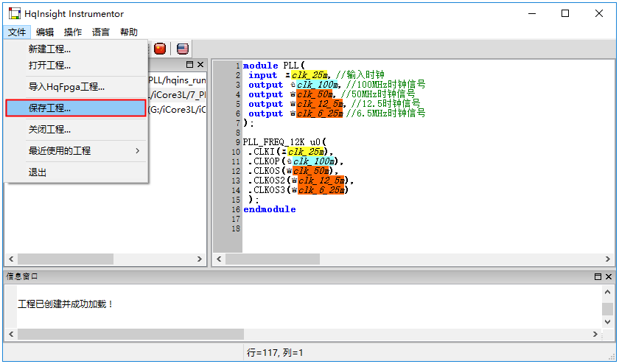The image size is (619, 364).
Task: Click 导入HqFpga工程... menu item
Action: click(x=66, y=87)
